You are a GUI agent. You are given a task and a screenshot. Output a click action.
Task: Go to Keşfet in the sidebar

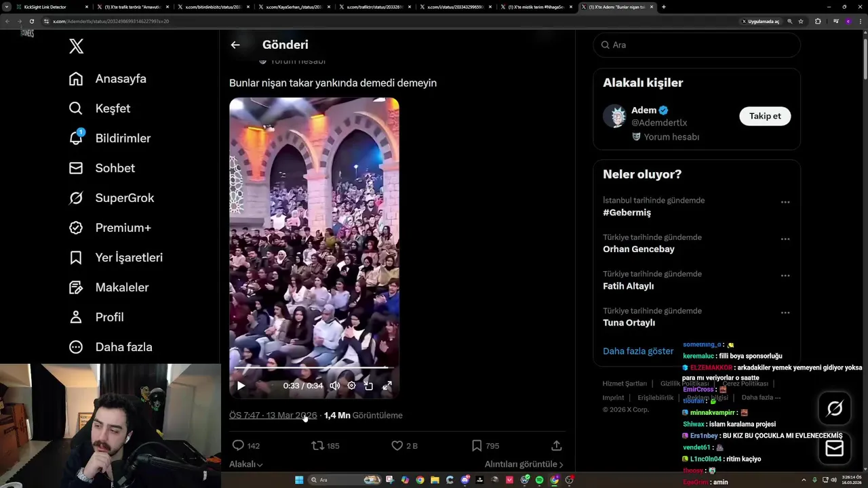coord(100,108)
